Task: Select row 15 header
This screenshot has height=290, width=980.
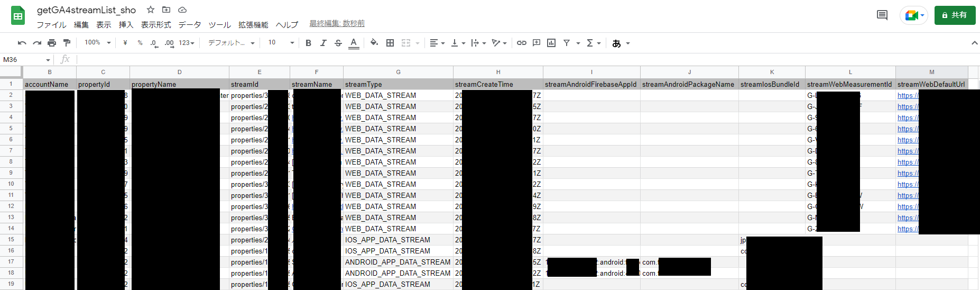Action: tap(11, 240)
